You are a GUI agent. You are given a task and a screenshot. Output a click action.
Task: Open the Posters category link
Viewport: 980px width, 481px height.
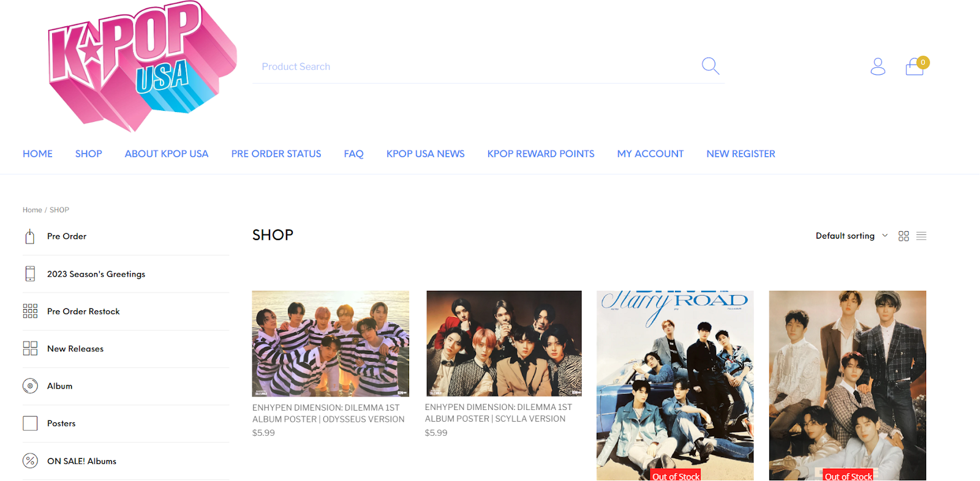tap(61, 423)
